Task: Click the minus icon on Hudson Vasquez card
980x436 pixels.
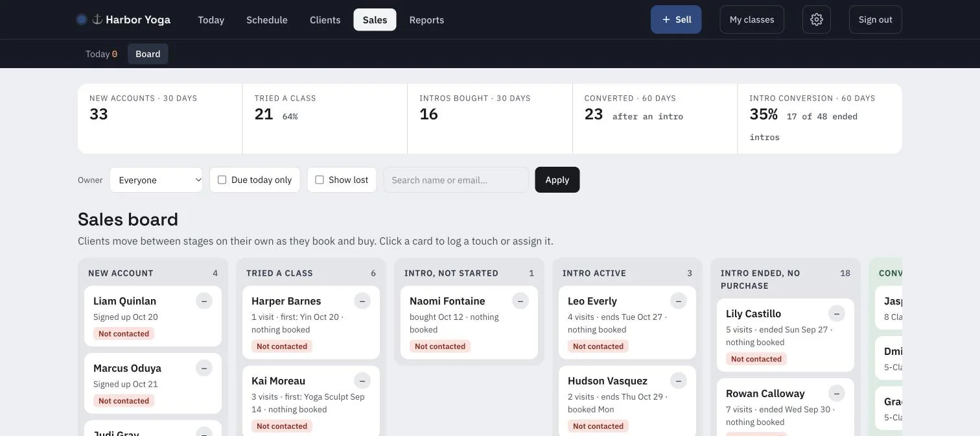Action: coord(679,381)
